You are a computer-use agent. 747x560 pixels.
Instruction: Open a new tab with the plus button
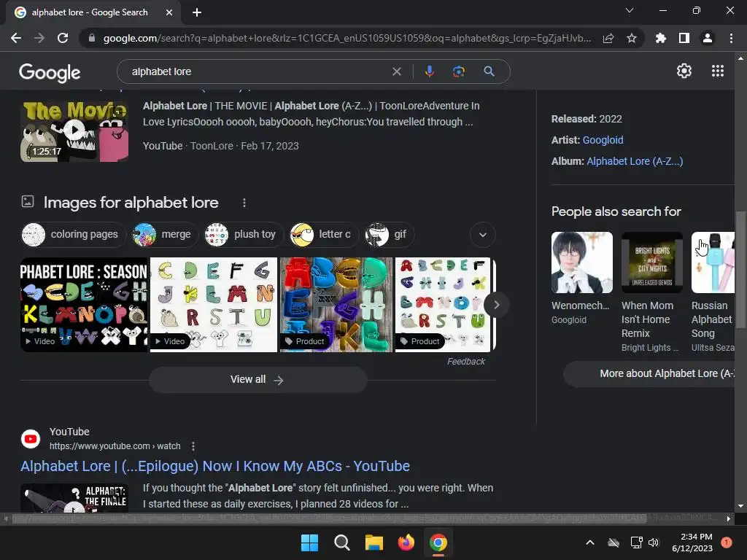(197, 12)
